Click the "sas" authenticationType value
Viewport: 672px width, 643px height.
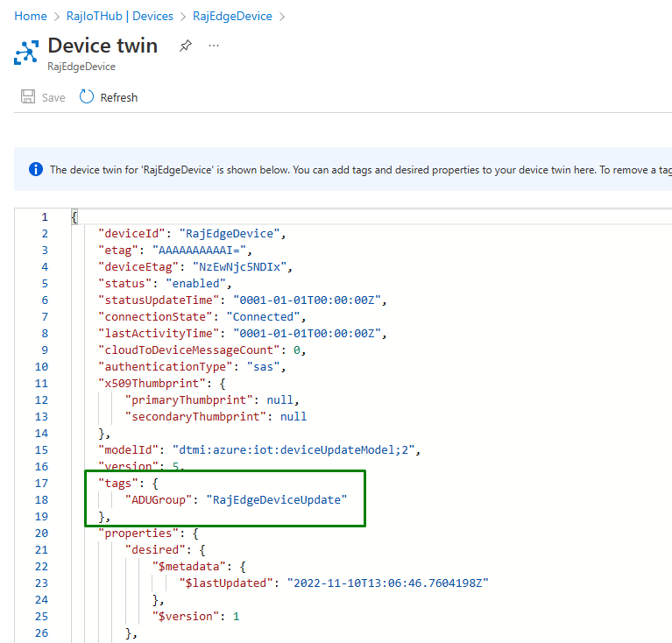point(263,367)
